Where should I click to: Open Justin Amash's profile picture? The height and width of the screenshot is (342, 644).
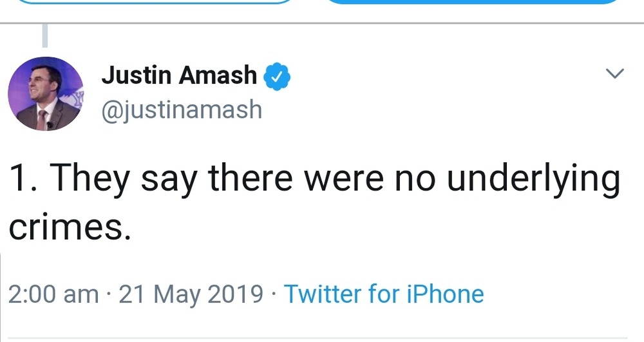click(x=46, y=94)
